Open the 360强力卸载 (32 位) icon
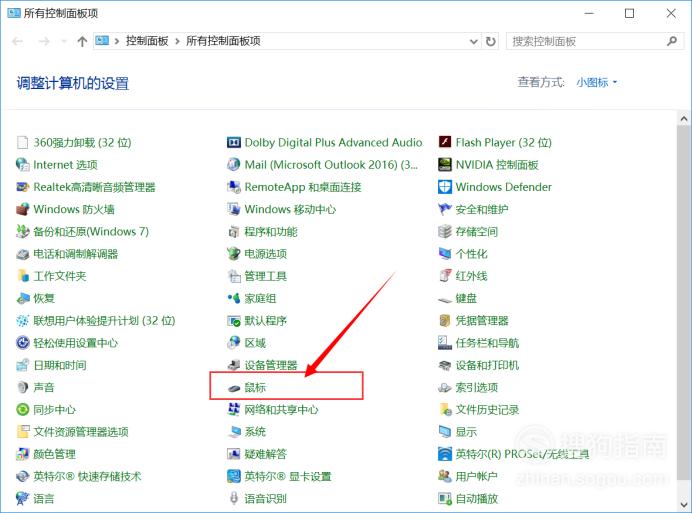692x513 pixels. (x=23, y=143)
